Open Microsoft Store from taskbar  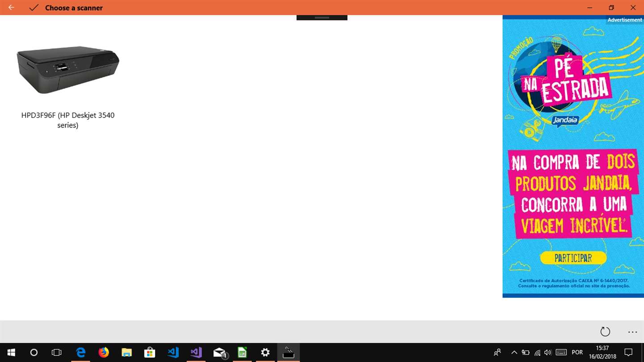150,353
